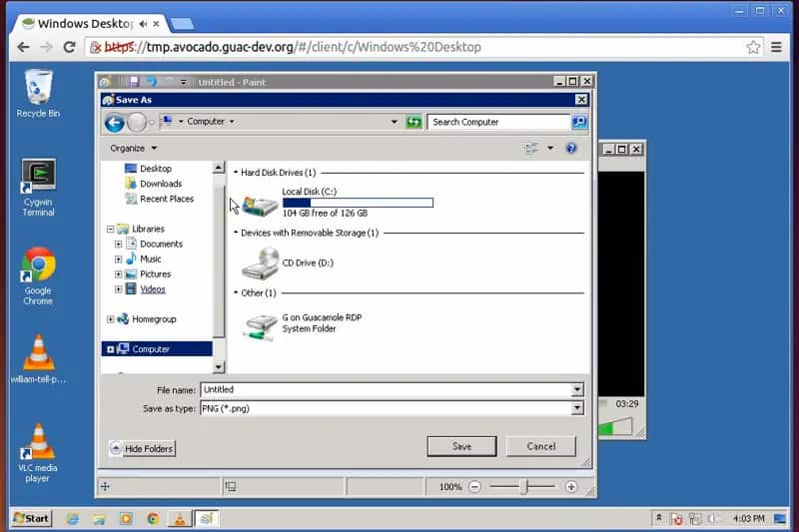The height and width of the screenshot is (532, 799).
Task: Zoom out with the Paint minus button
Action: (x=474, y=487)
